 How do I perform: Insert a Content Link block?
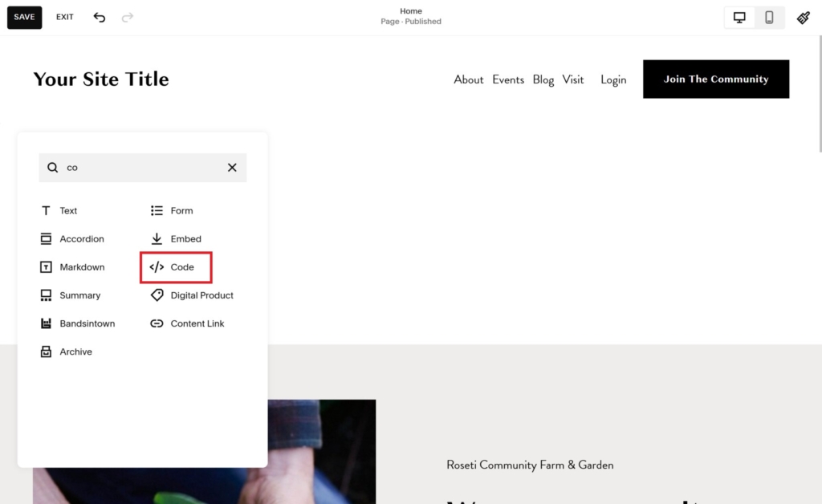[x=196, y=323]
